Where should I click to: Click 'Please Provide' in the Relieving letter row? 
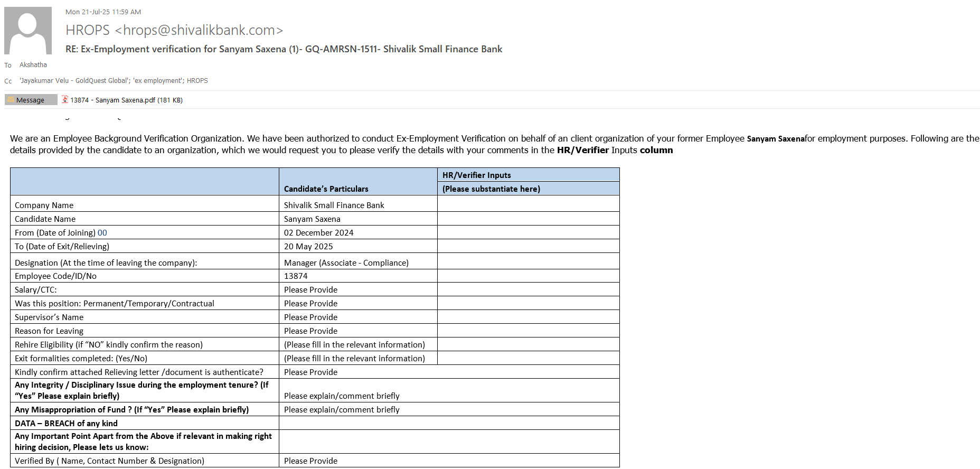310,372
